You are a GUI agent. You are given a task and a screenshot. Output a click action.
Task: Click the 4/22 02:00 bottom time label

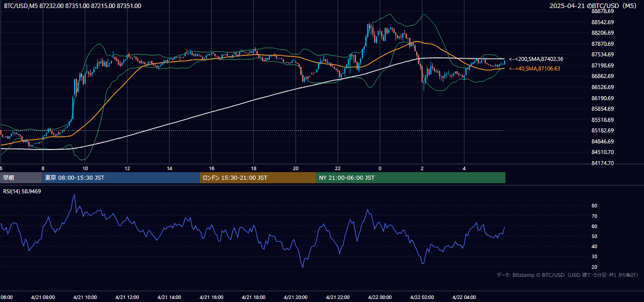pyautogui.click(x=422, y=297)
